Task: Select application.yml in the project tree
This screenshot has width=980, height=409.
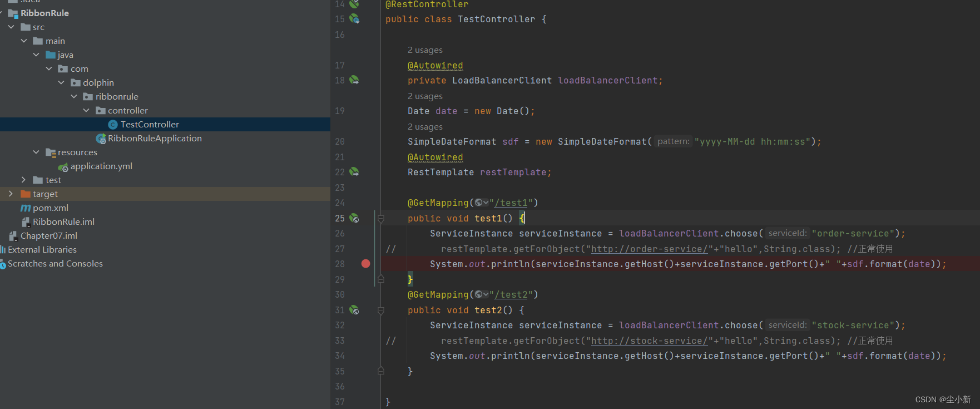Action: (101, 166)
